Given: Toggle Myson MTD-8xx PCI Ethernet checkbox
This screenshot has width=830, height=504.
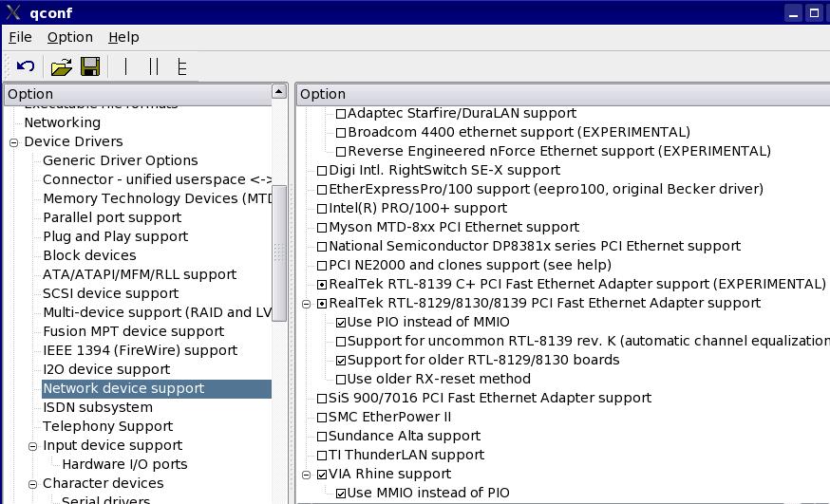Looking at the screenshot, I should pyautogui.click(x=322, y=228).
